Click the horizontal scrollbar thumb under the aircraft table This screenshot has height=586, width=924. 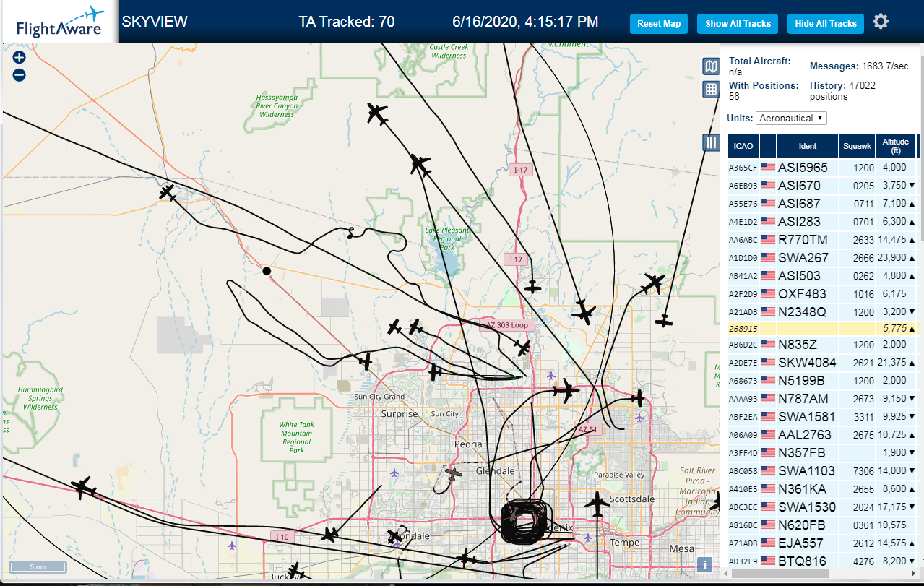coord(780,573)
